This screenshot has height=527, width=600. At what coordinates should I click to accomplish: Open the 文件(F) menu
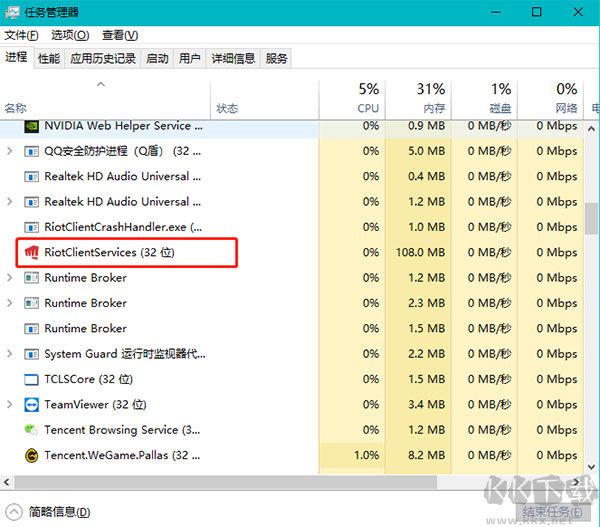21,36
